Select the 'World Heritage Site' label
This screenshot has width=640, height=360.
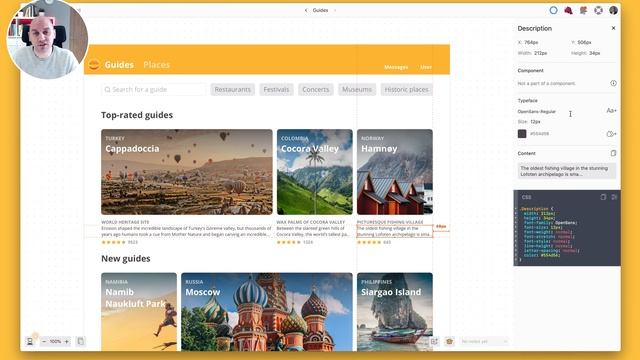point(125,222)
